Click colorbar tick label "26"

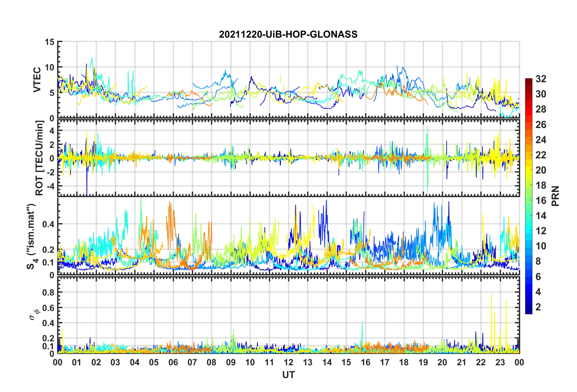click(x=541, y=124)
